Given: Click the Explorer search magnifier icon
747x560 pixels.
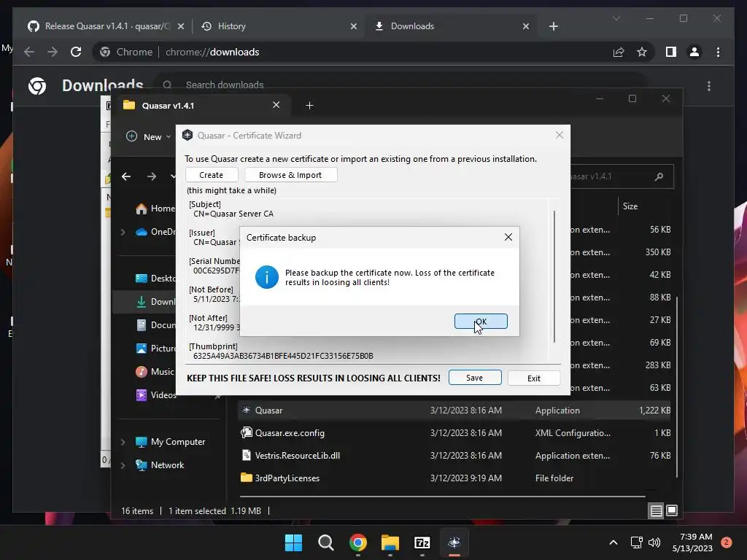Looking at the screenshot, I should 659,176.
